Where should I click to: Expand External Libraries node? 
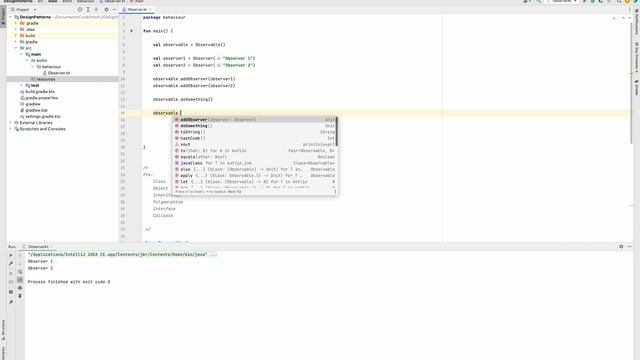coord(10,122)
